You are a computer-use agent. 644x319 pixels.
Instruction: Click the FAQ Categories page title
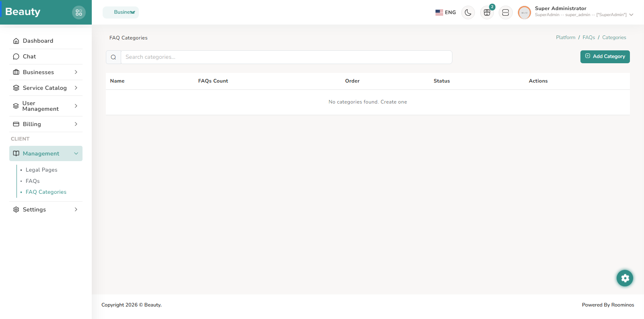pyautogui.click(x=128, y=38)
